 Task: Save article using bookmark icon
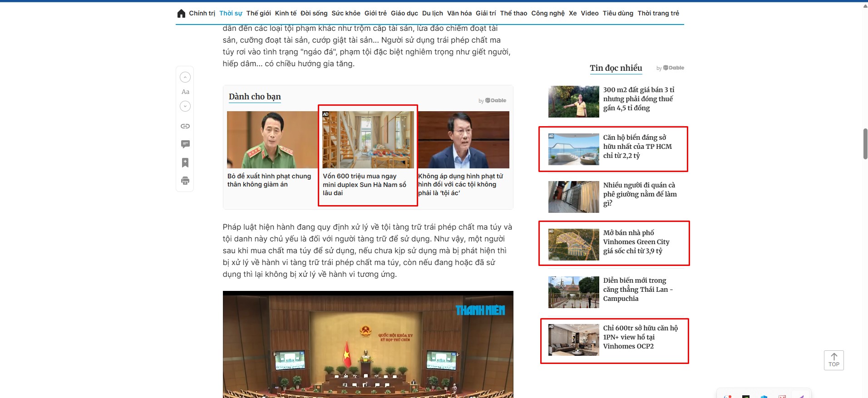(185, 162)
